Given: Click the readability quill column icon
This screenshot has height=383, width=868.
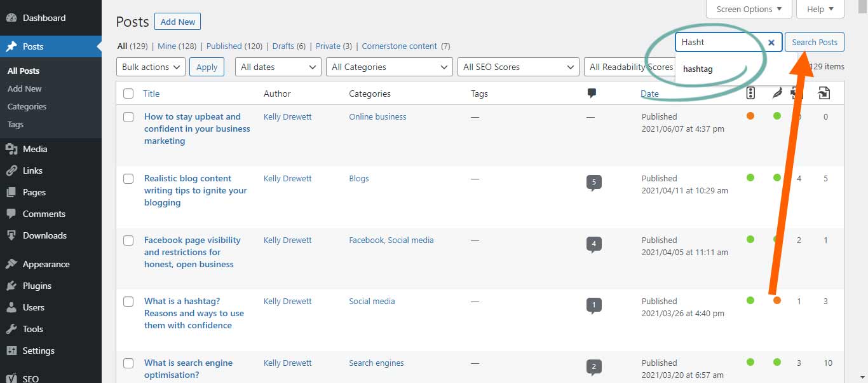Looking at the screenshot, I should click(x=776, y=93).
